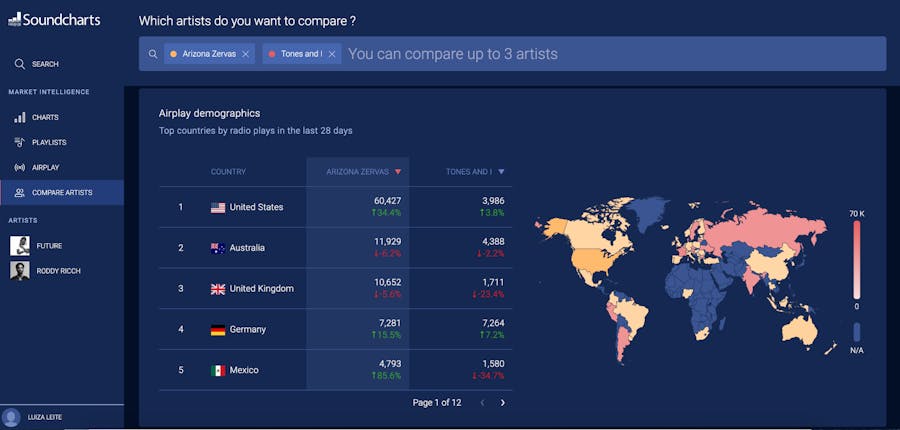The height and width of the screenshot is (430, 900).
Task: Click the Playlists music note icon
Action: point(20,142)
